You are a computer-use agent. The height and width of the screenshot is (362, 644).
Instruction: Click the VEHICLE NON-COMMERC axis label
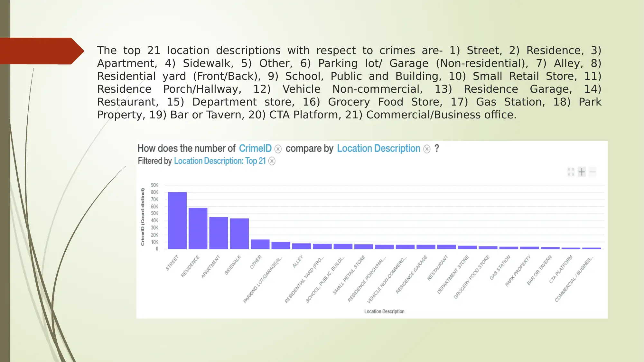(x=387, y=280)
